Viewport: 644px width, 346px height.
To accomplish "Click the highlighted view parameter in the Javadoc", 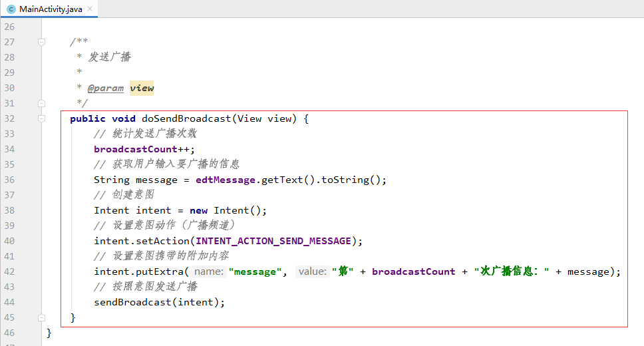I will tap(142, 88).
